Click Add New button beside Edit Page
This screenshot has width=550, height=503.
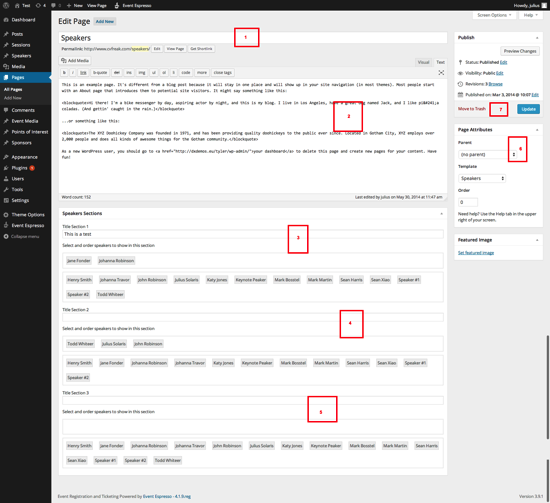[x=105, y=21]
